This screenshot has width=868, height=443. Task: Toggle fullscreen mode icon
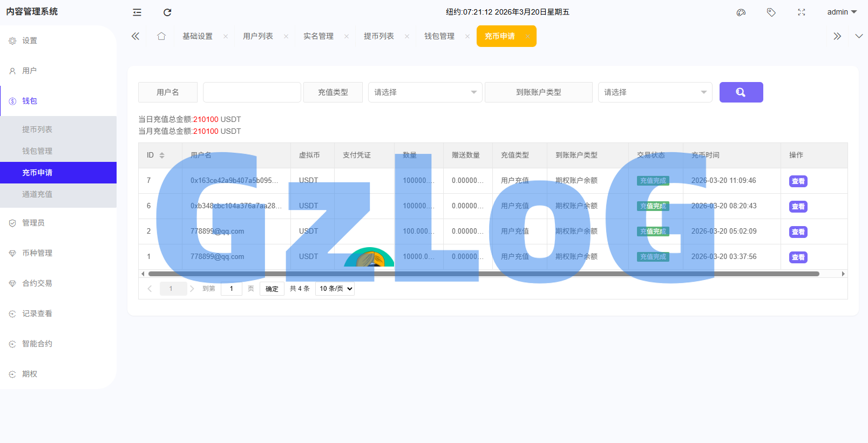pos(802,12)
